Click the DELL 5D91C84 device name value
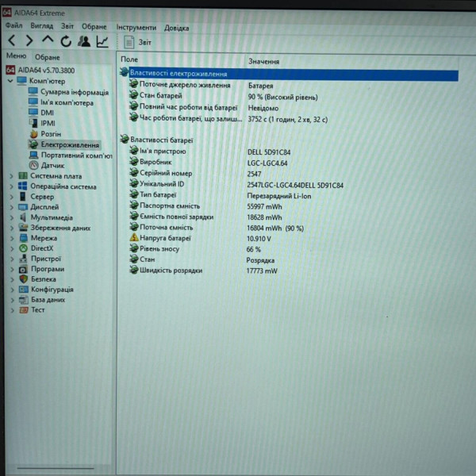Image resolution: width=476 pixels, height=476 pixels. [x=269, y=152]
